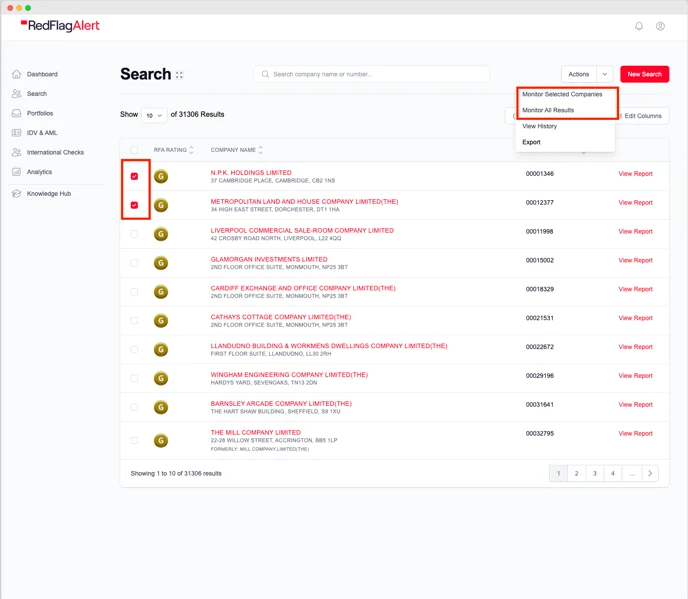This screenshot has width=688, height=599.
Task: Click the Analytics chart icon in sidebar
Action: [17, 172]
